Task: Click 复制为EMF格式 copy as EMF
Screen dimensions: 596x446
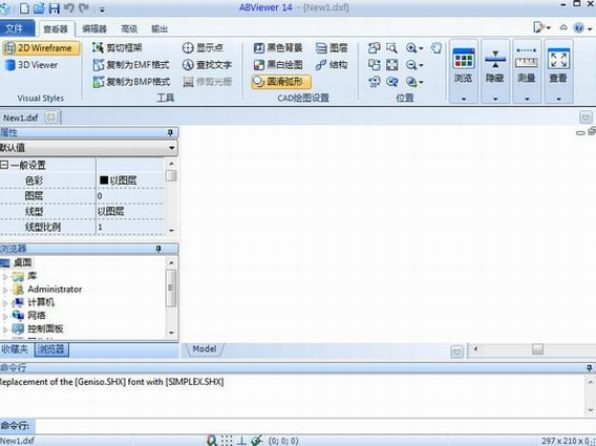Action: (x=131, y=65)
